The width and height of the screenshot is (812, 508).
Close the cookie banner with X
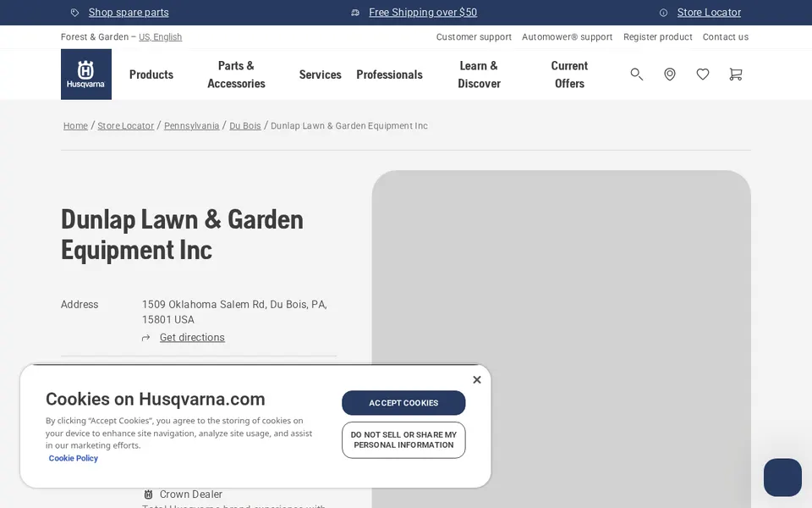point(477,379)
